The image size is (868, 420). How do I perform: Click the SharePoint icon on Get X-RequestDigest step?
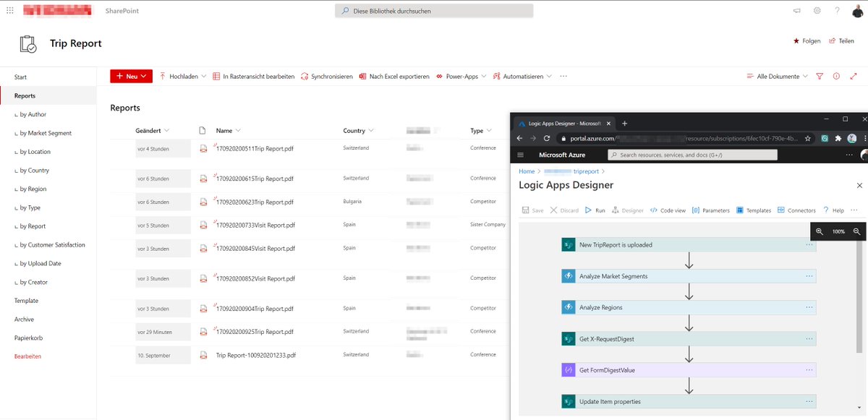pyautogui.click(x=568, y=339)
